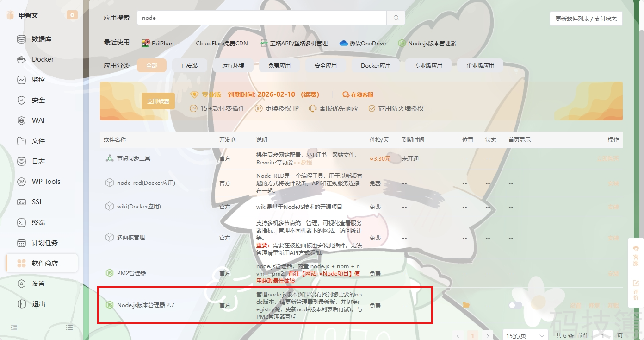Collapse the sidebar with bottom-left icon
This screenshot has width=644, height=340.
coord(13,327)
